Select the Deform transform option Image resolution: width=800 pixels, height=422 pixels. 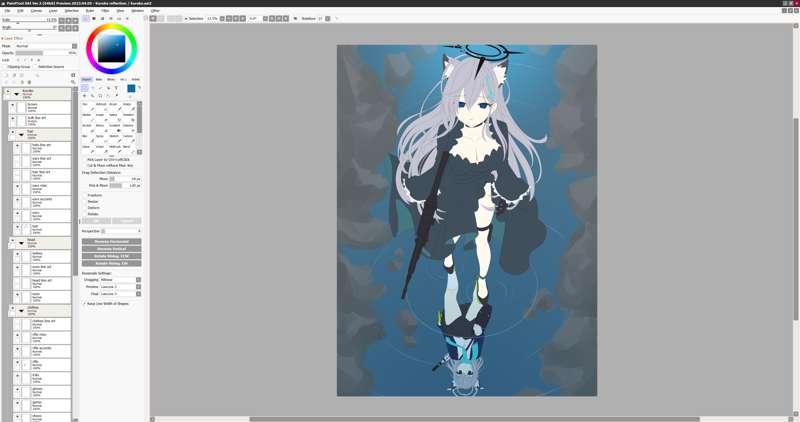[91, 208]
